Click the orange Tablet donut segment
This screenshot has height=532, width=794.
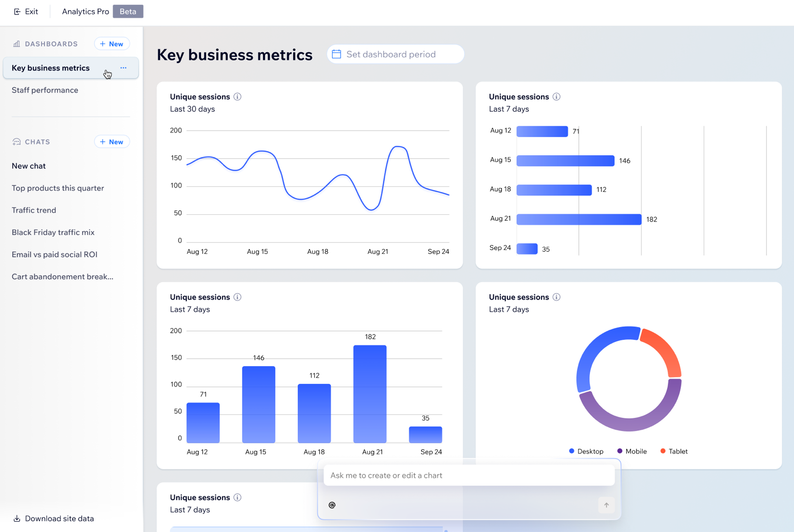point(667,351)
